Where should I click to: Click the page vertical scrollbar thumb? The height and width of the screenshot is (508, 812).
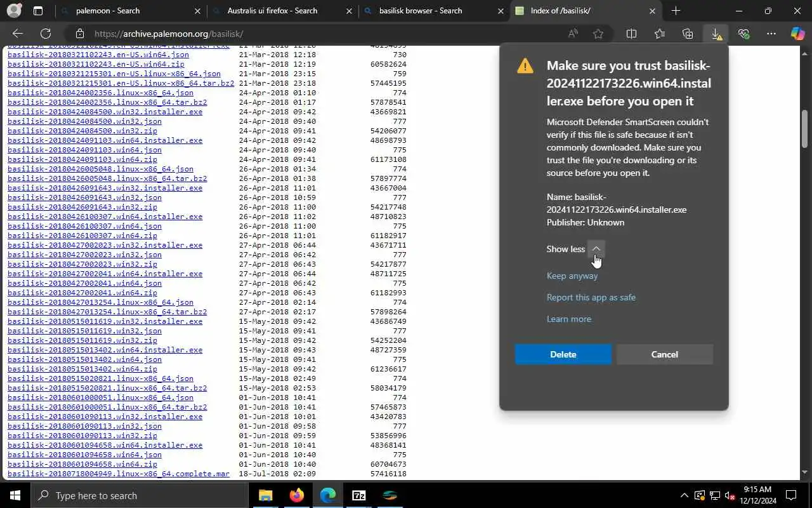pyautogui.click(x=805, y=130)
